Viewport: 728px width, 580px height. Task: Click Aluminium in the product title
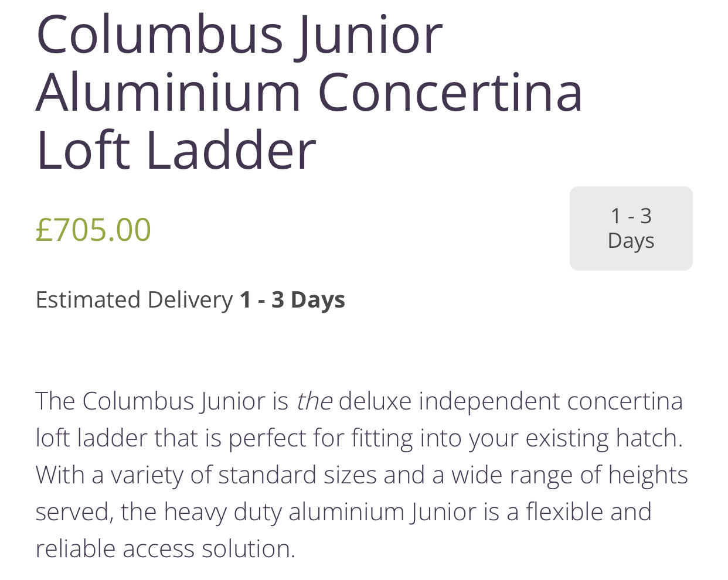(x=169, y=92)
